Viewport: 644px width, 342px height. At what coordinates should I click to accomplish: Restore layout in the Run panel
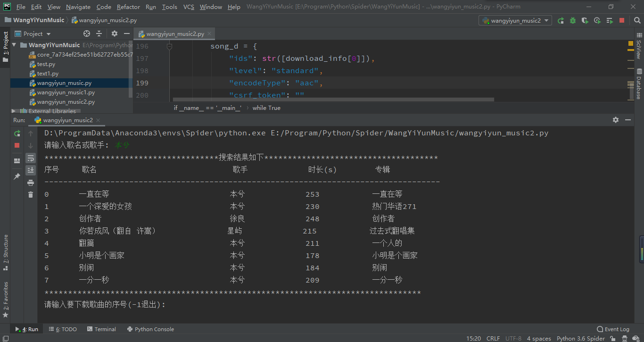point(17,161)
